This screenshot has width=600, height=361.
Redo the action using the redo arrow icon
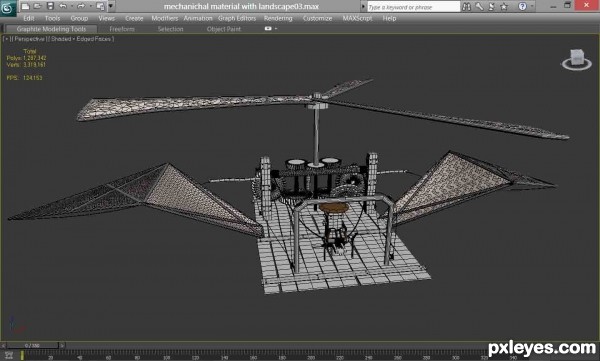(81, 6)
